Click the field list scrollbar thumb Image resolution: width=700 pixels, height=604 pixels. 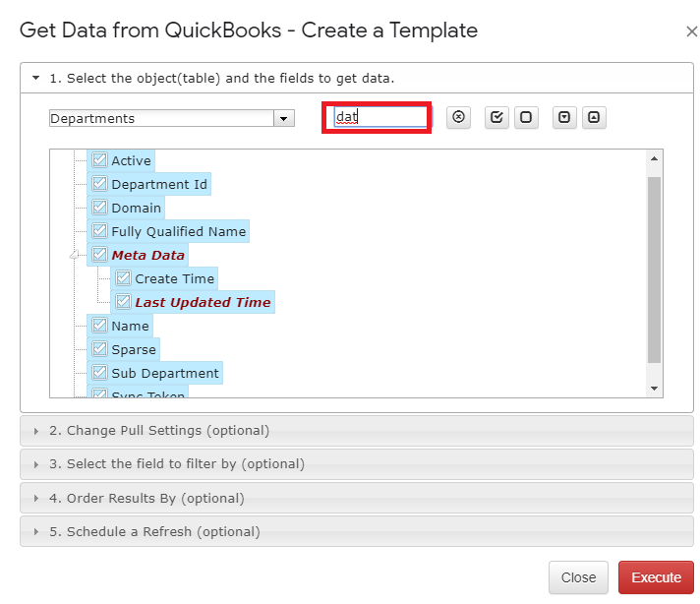[655, 270]
